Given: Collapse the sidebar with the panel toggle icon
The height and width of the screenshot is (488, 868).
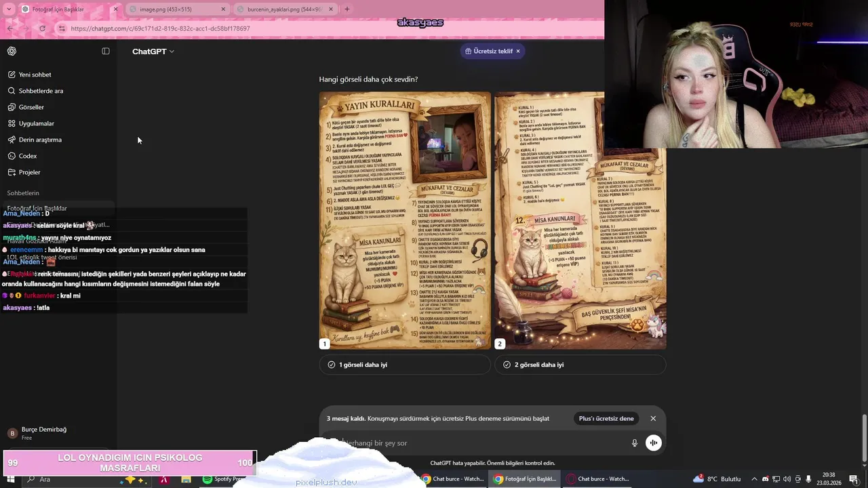Looking at the screenshot, I should [x=106, y=52].
